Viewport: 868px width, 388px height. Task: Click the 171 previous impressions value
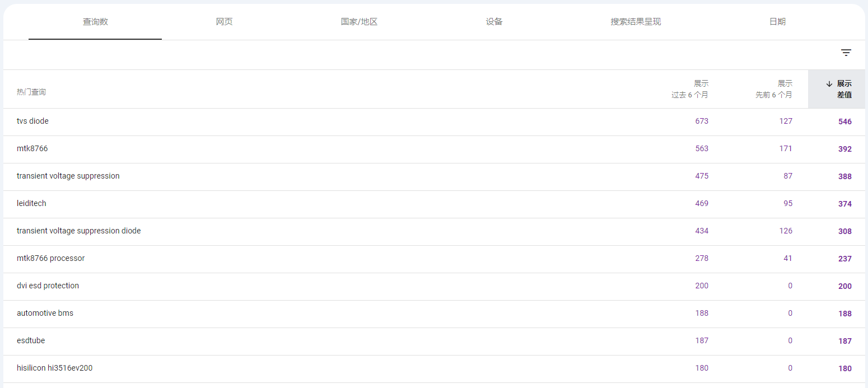tap(786, 148)
